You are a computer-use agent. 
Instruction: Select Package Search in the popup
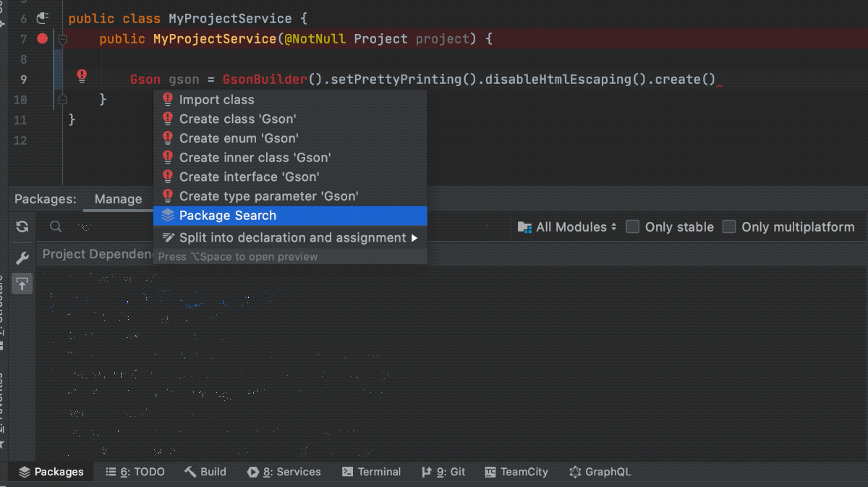[x=290, y=216]
